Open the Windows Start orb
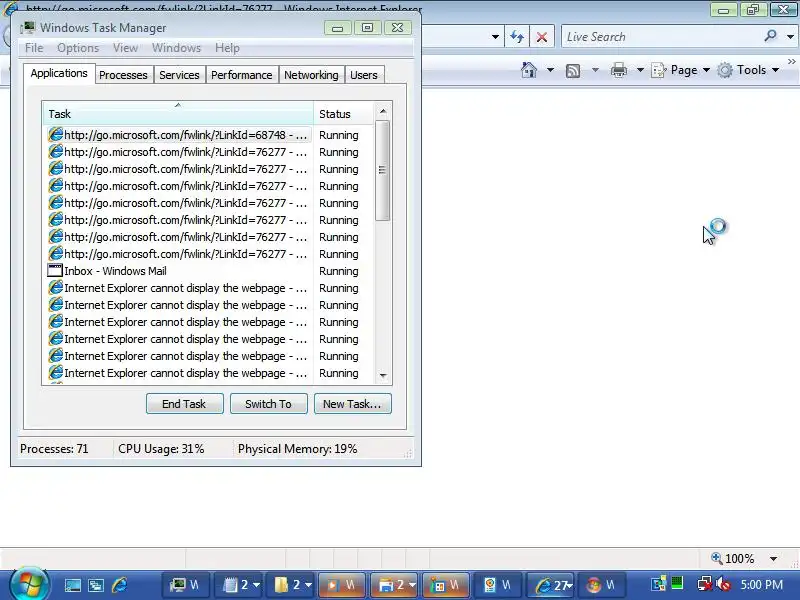 pyautogui.click(x=29, y=584)
